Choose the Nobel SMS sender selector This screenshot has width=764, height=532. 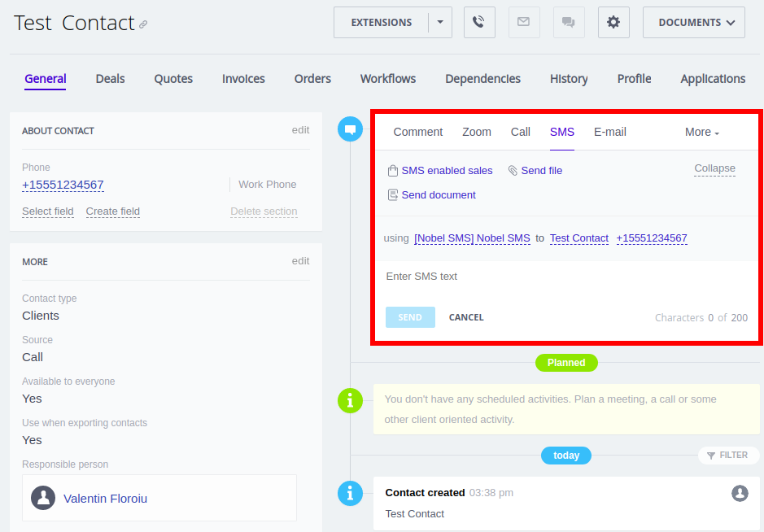tap(472, 238)
